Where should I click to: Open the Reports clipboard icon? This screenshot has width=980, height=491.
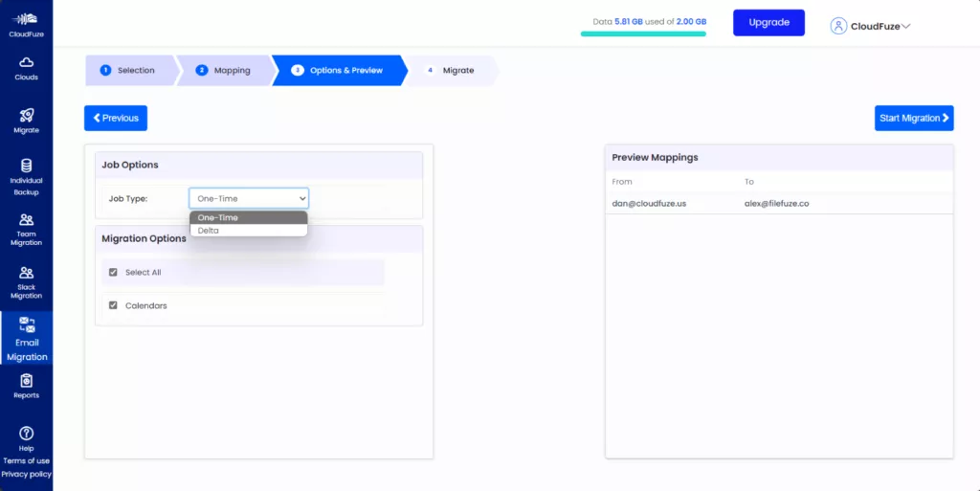26,380
